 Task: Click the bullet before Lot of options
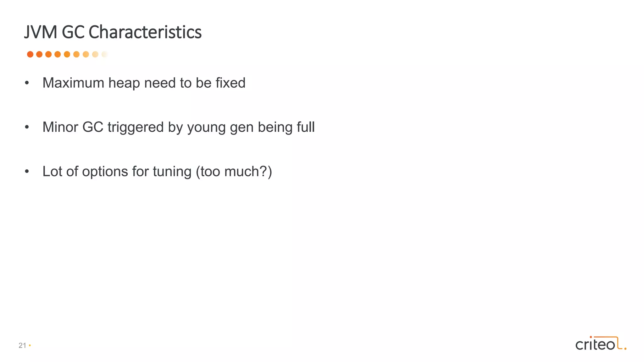[x=27, y=172]
